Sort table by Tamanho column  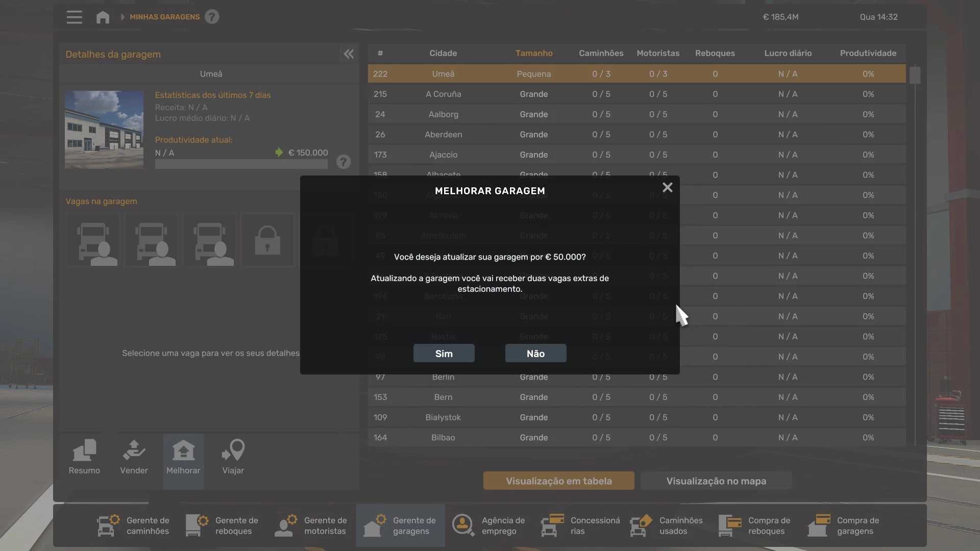point(533,53)
